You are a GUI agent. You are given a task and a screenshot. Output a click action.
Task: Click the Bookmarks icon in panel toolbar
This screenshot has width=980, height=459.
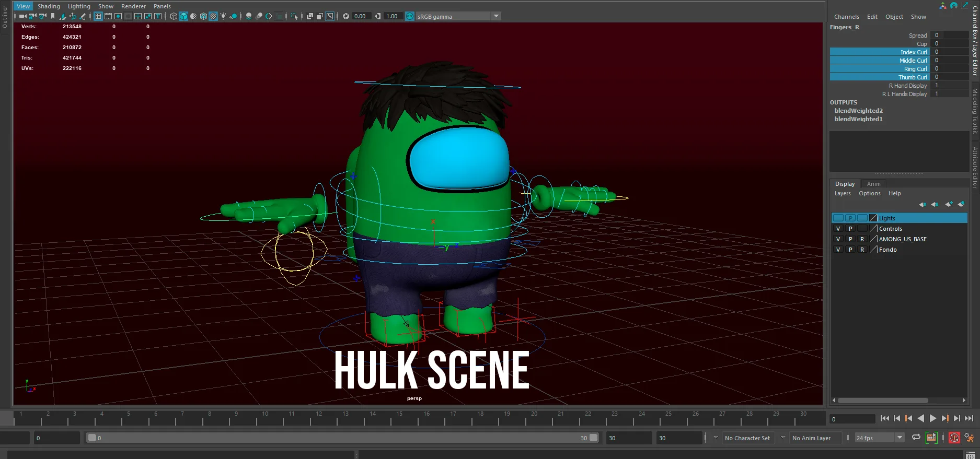[x=53, y=16]
